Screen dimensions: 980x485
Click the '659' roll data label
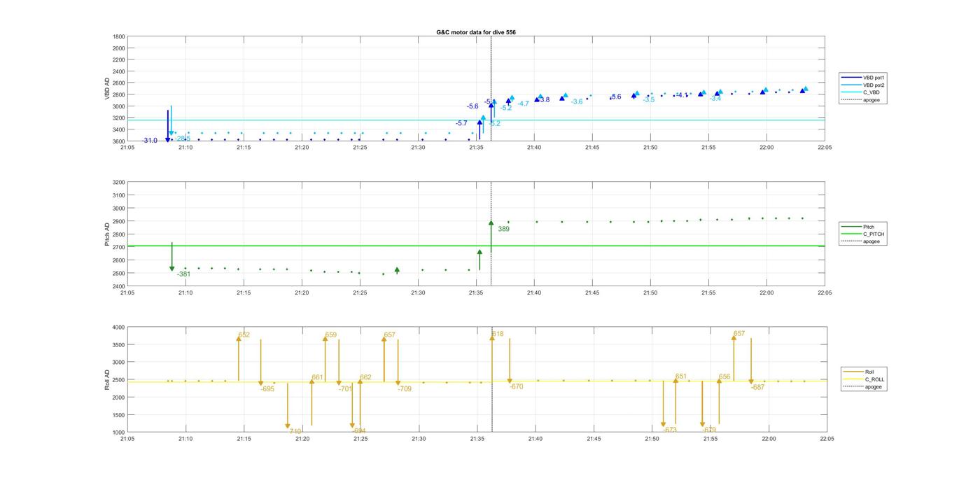331,335
